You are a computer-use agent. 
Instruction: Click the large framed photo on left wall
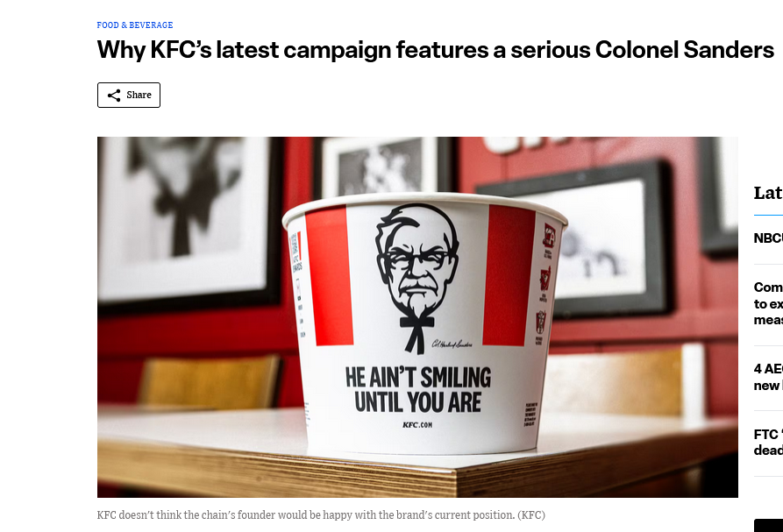[x=190, y=221]
